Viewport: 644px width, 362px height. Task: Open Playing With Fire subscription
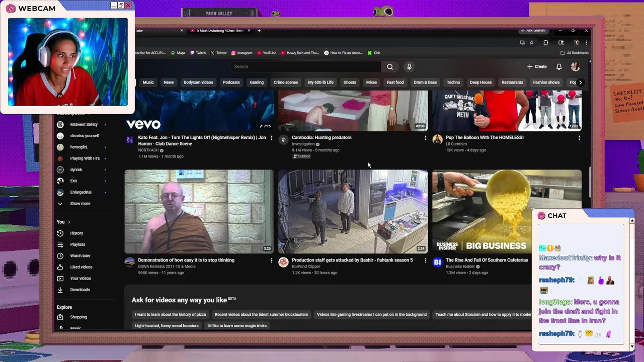click(x=85, y=158)
